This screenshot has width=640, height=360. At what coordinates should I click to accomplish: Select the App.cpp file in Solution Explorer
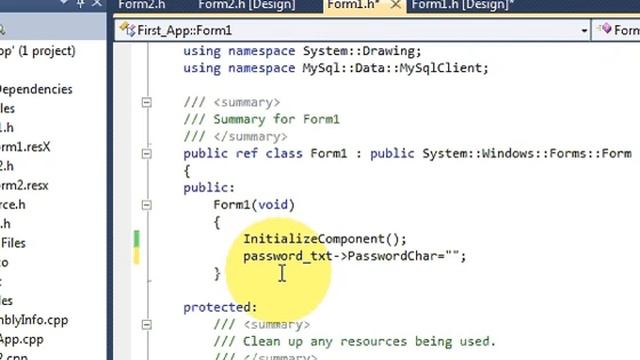(x=21, y=339)
